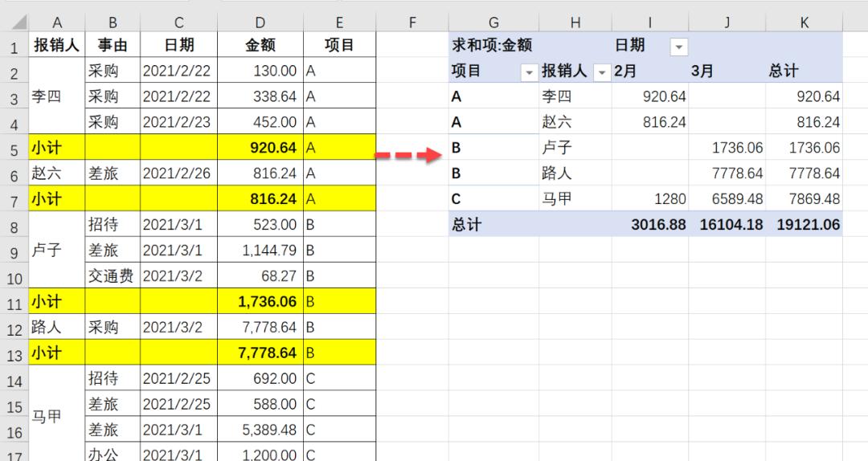This screenshot has width=868, height=461.
Task: Select column D header
Action: (x=260, y=22)
